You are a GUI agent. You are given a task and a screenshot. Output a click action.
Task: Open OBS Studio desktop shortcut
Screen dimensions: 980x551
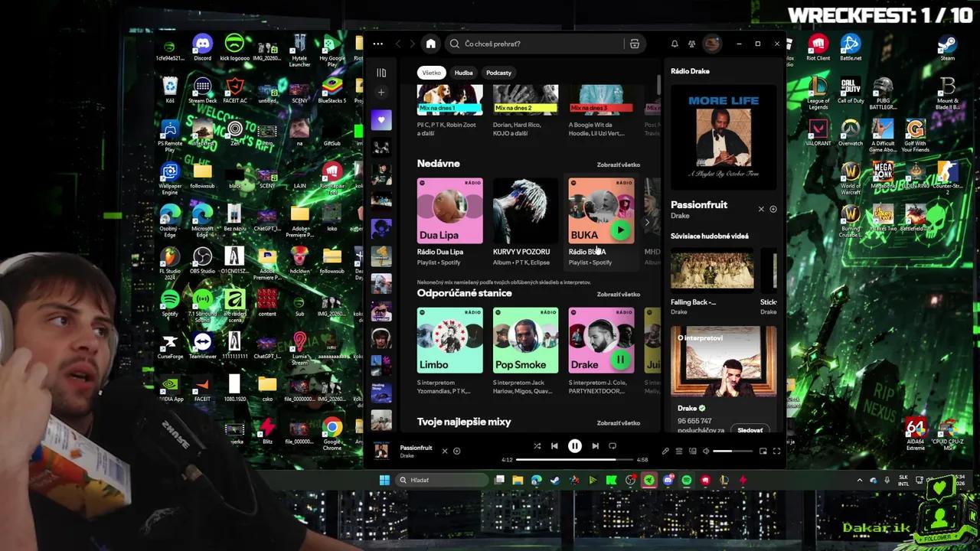202,259
